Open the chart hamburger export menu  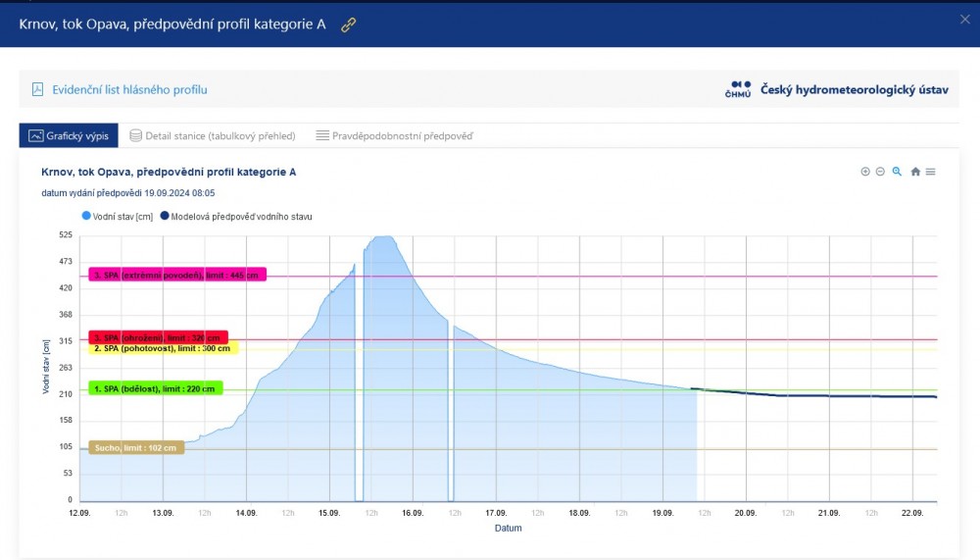click(x=931, y=172)
